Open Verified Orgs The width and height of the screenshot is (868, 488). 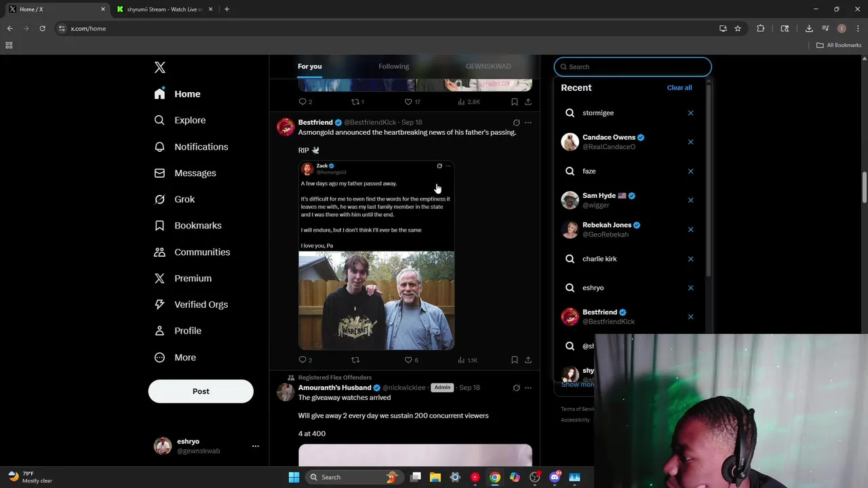pos(192,304)
